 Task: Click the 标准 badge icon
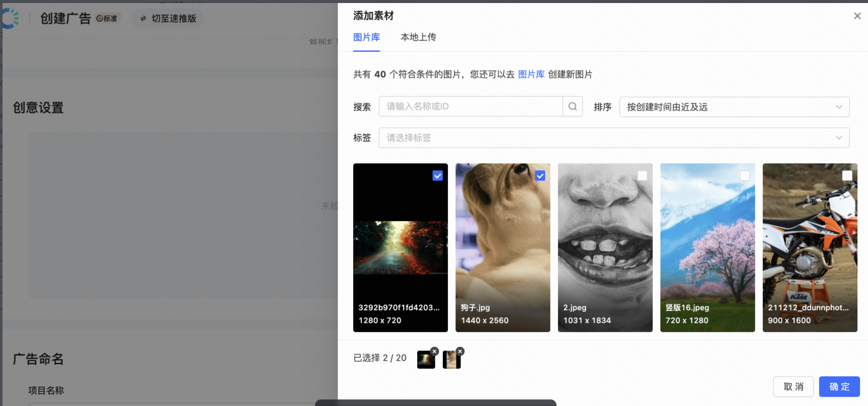click(x=100, y=19)
